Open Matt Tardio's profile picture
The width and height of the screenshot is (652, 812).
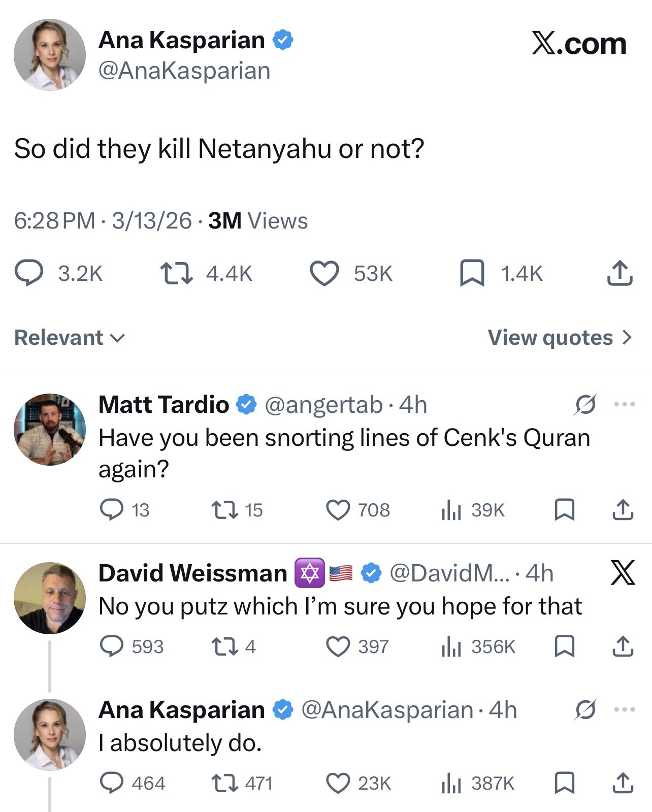(x=50, y=430)
